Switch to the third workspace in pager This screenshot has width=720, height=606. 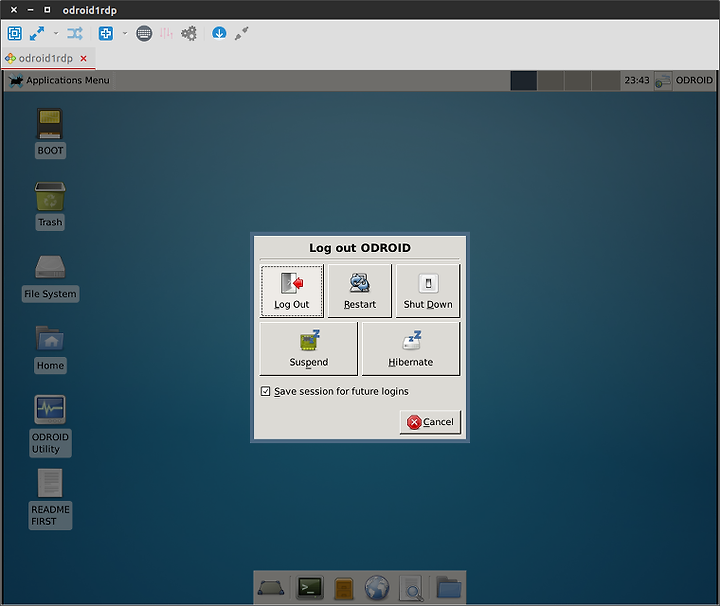click(578, 80)
